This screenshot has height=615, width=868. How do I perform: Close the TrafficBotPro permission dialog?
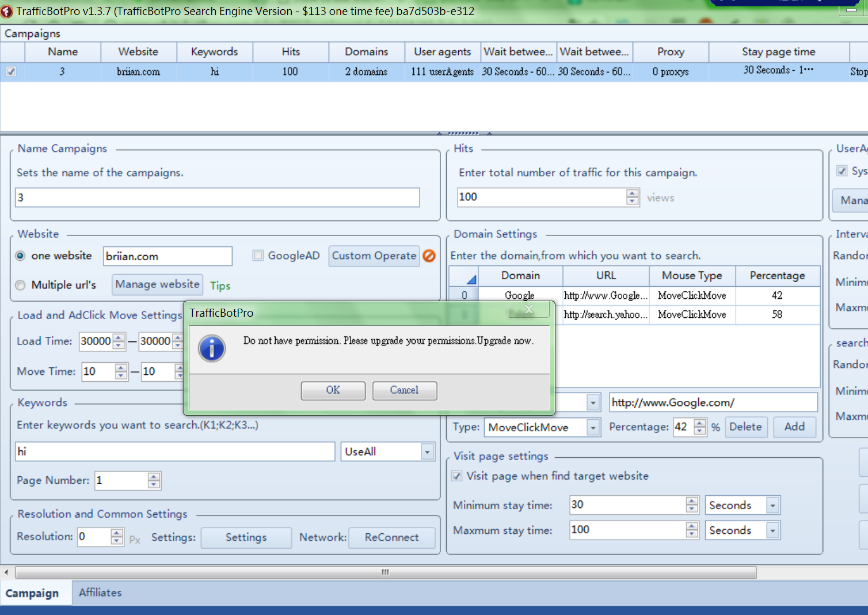528,310
